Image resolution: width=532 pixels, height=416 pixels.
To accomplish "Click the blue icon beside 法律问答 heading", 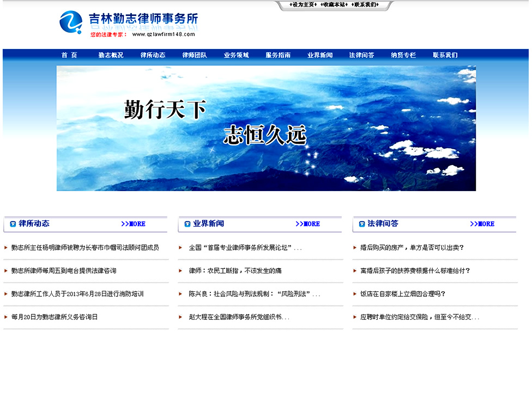I will pyautogui.click(x=362, y=224).
